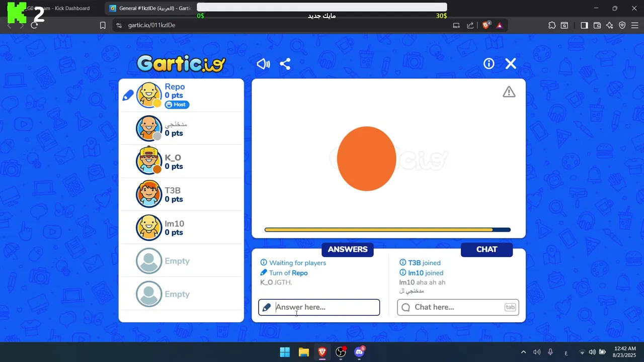
Task: Click the orange circle drawing on canvas
Action: [366, 158]
